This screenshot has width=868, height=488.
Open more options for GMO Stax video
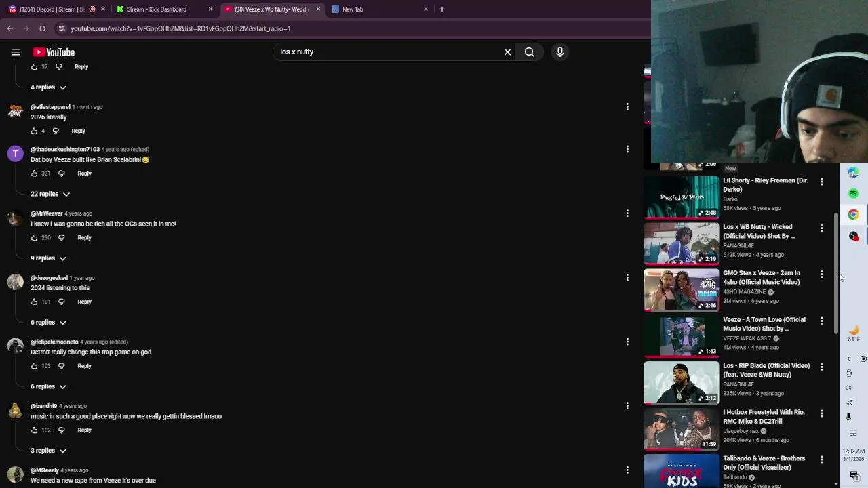click(822, 274)
